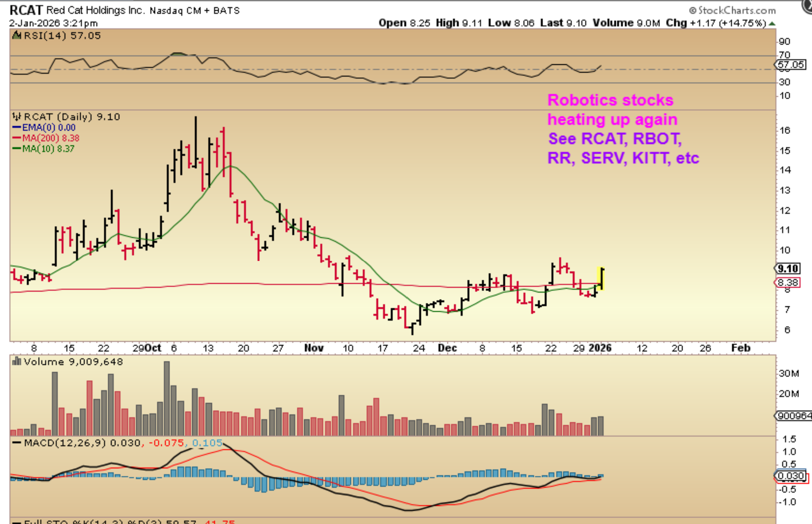This screenshot has width=812, height=524.
Task: Click the 11 price level on the right axis
Action: click(x=785, y=230)
